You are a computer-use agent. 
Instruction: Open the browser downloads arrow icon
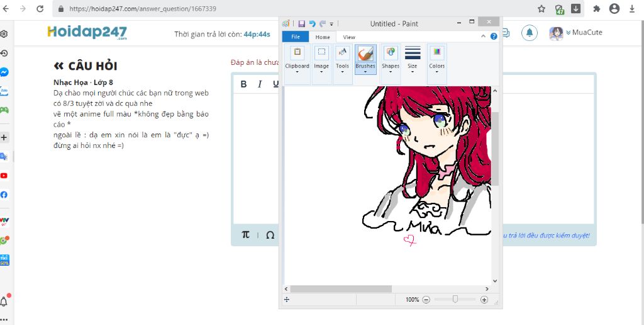(632, 9)
